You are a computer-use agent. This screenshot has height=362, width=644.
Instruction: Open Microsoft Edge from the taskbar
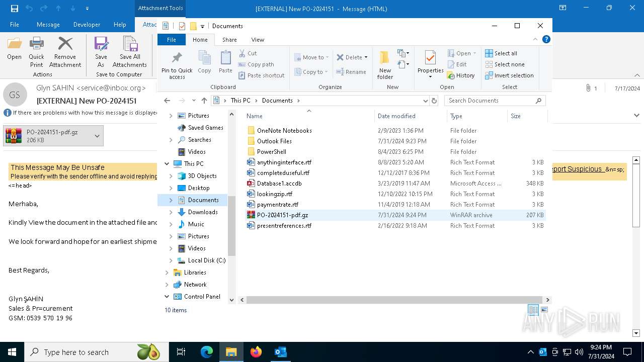click(207, 352)
